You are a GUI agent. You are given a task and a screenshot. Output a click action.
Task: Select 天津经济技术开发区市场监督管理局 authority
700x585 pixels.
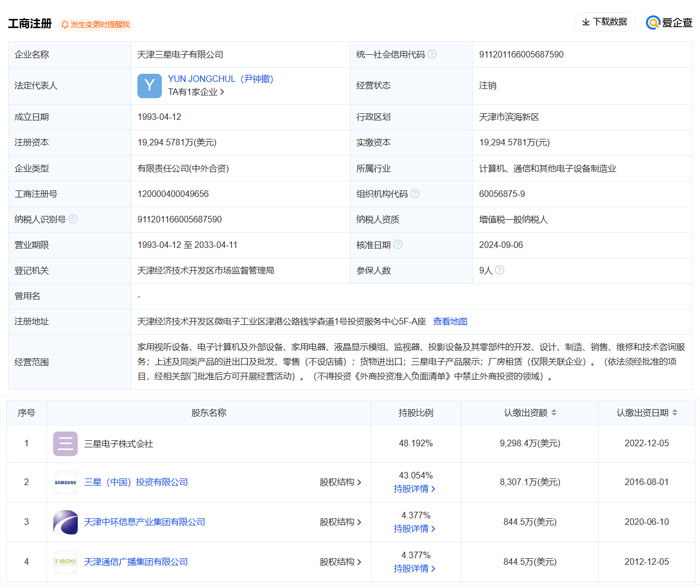point(206,270)
